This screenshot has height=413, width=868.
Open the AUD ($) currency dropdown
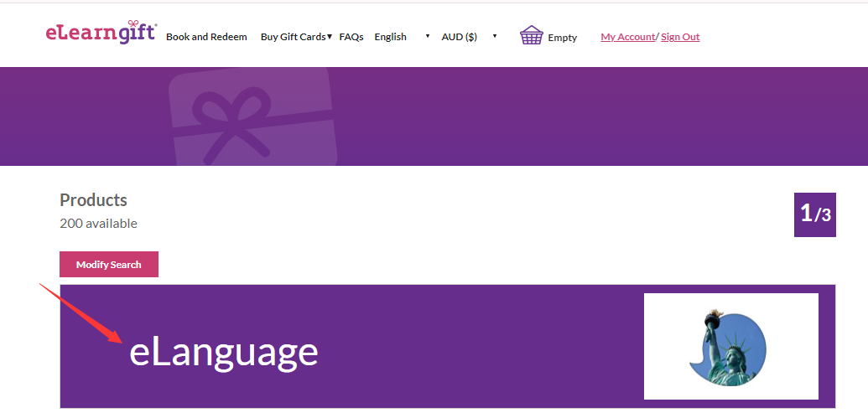tap(470, 37)
